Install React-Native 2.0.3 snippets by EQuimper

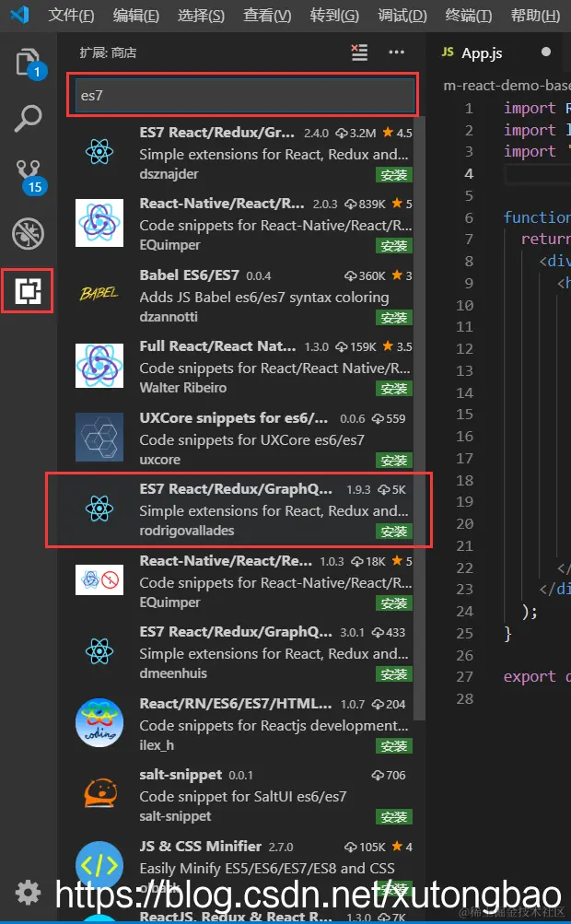[x=394, y=246]
